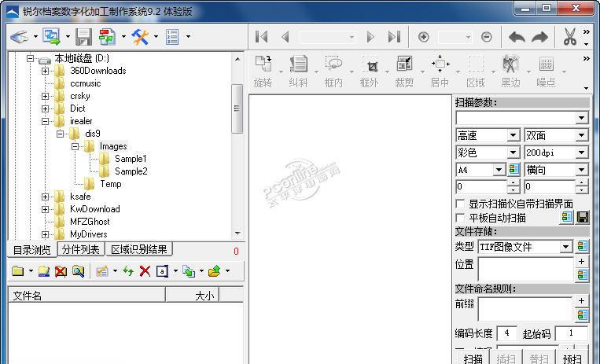Image resolution: width=600 pixels, height=364 pixels.
Task: Open the 双面 duplex dropdown
Action: tap(582, 135)
